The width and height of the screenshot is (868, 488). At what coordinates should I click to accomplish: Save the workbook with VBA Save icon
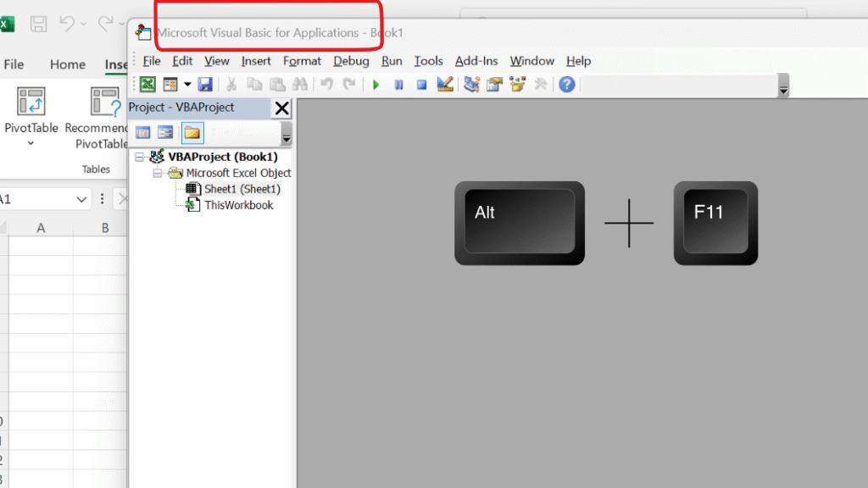pyautogui.click(x=205, y=84)
